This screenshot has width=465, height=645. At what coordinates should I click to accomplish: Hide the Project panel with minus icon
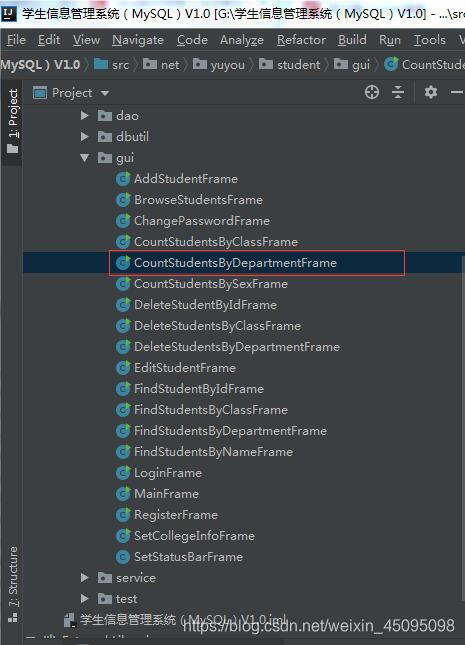457,93
